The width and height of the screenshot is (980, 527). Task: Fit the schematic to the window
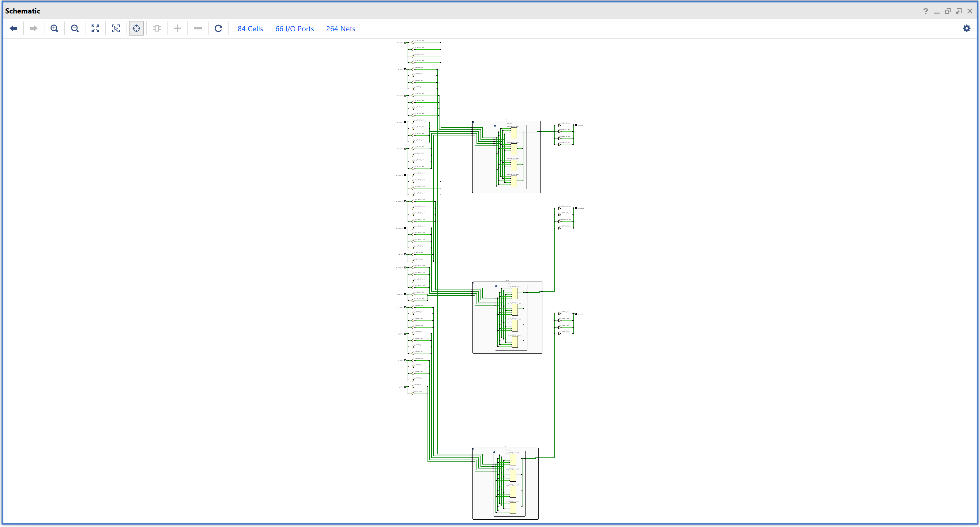[x=96, y=28]
